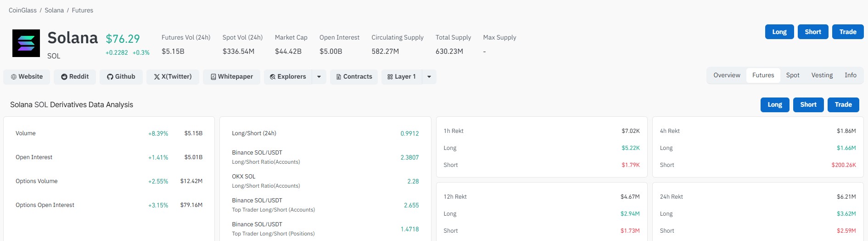The width and height of the screenshot is (868, 241).
Task: Click Open Interest +1.41% change
Action: tap(158, 157)
